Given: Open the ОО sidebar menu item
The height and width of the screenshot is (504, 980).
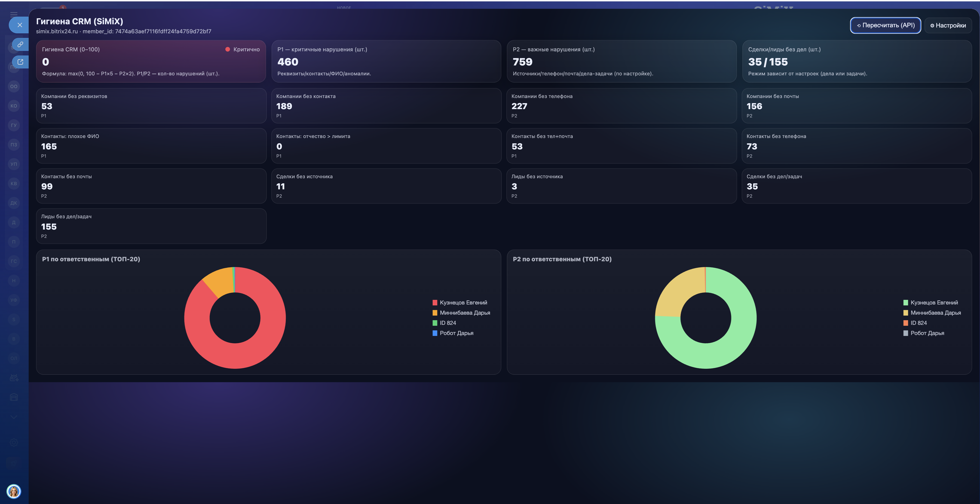Looking at the screenshot, I should tap(14, 86).
